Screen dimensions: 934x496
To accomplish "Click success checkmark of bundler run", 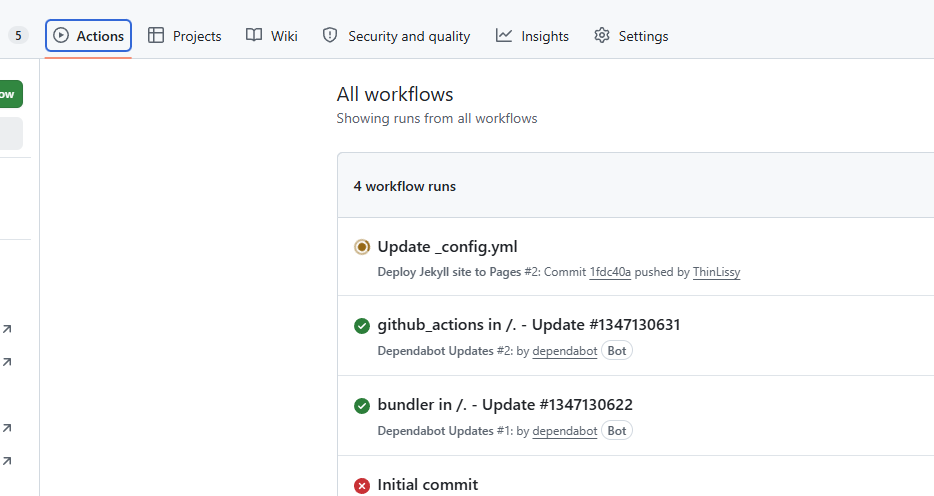I will pos(362,405).
